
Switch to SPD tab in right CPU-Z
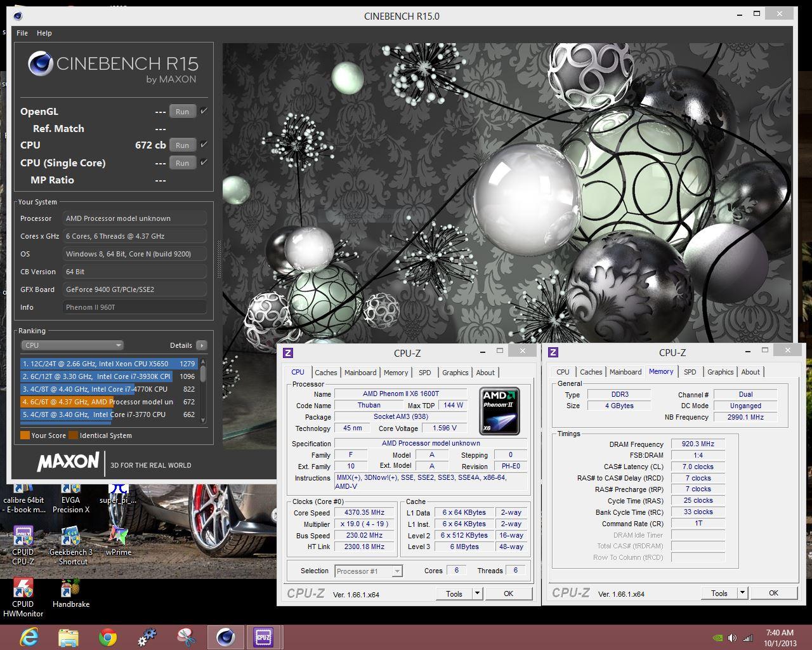click(690, 372)
